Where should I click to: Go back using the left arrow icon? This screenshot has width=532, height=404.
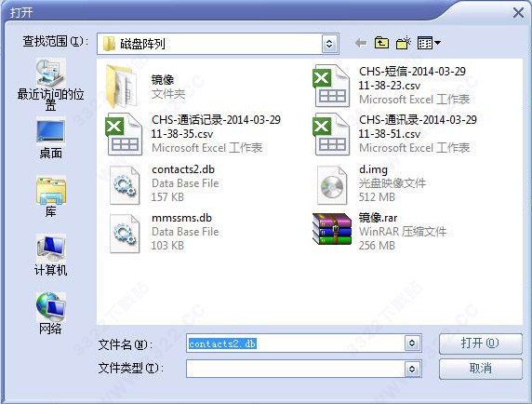(x=361, y=43)
